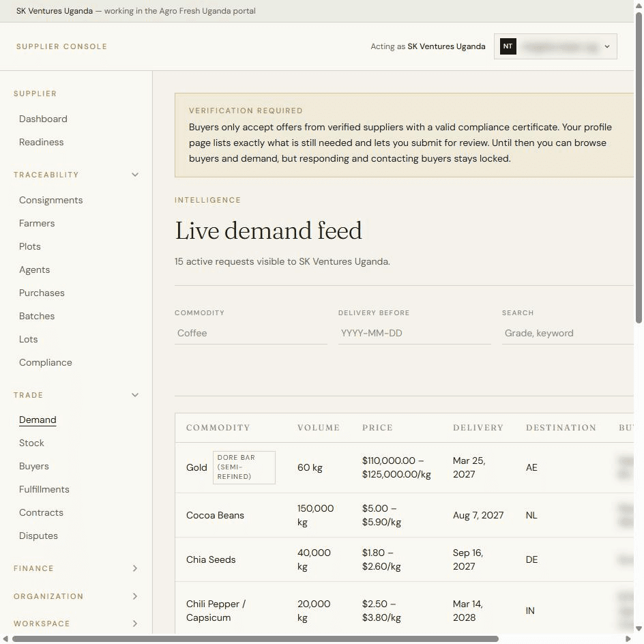This screenshot has height=644, width=644.
Task: Click the scroll down arrow
Action: [639, 628]
